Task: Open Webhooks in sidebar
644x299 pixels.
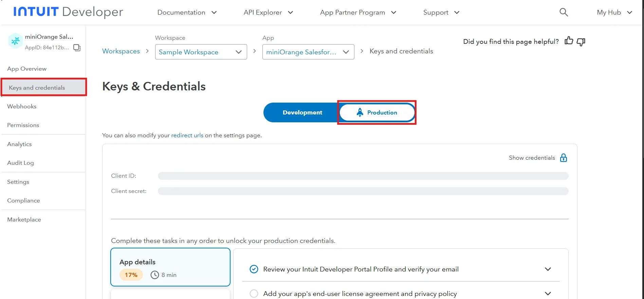Action: 22,106
